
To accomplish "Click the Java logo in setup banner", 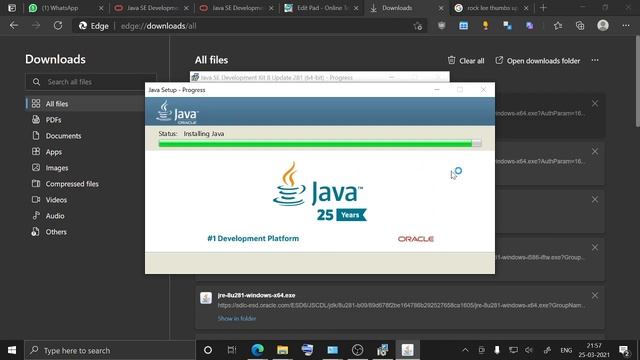I will pos(177,112).
